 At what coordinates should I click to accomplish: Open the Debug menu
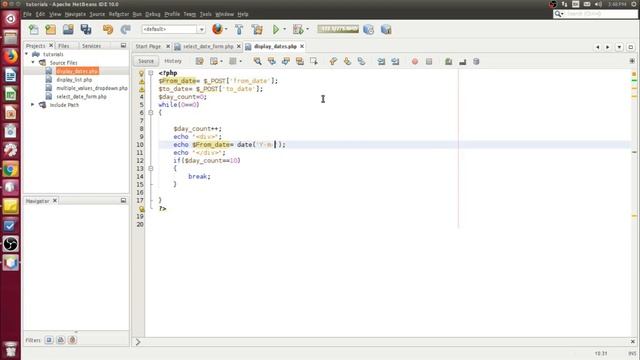click(x=153, y=14)
